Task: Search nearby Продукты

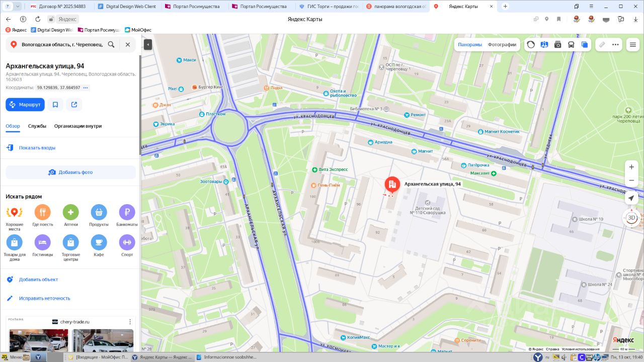Action: pos(99,216)
